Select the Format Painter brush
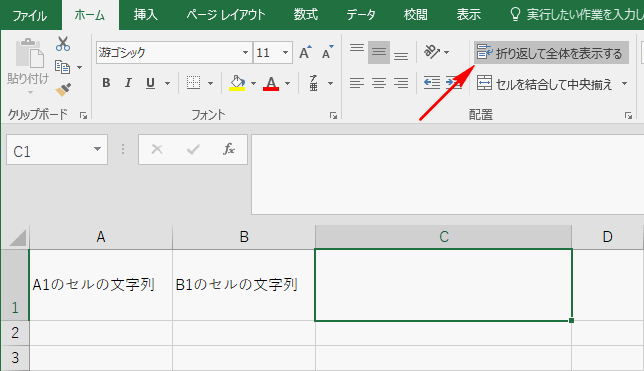644x371 pixels. [x=63, y=90]
